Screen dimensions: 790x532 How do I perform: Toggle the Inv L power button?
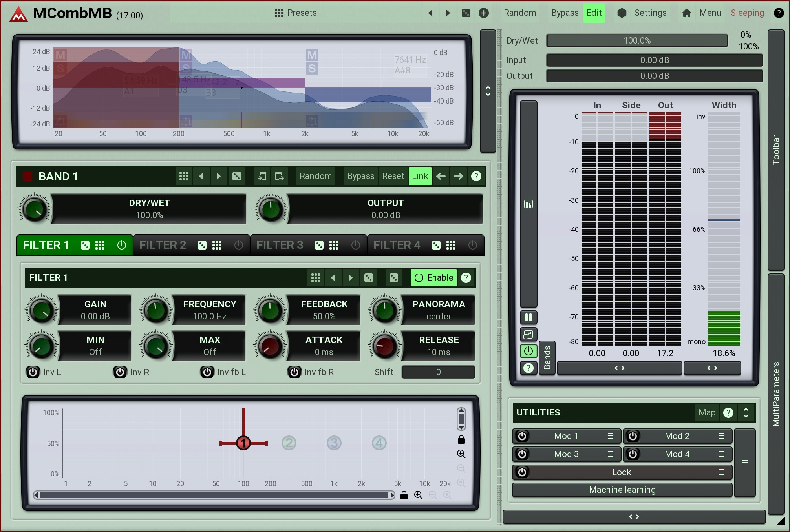33,372
